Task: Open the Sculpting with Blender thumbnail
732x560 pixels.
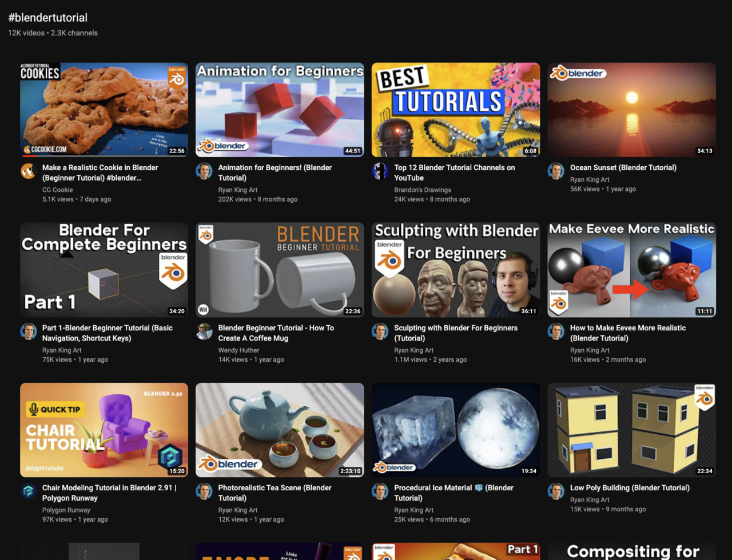Action: (456, 270)
